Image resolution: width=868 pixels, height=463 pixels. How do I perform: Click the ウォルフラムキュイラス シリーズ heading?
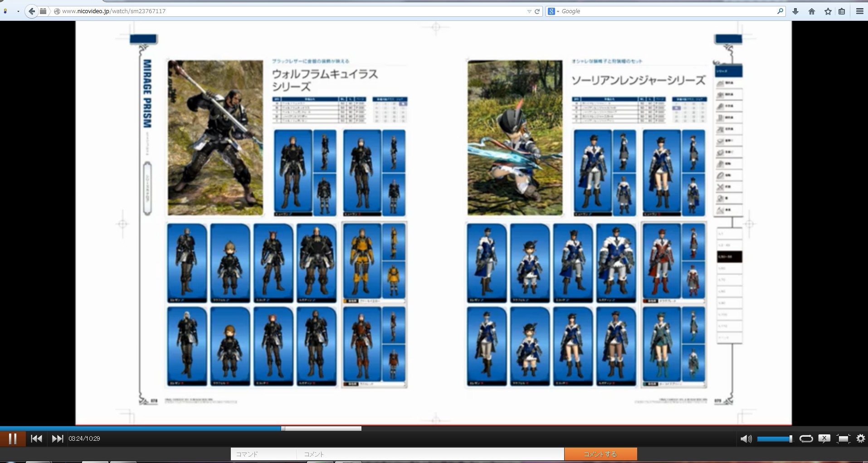pyautogui.click(x=325, y=80)
